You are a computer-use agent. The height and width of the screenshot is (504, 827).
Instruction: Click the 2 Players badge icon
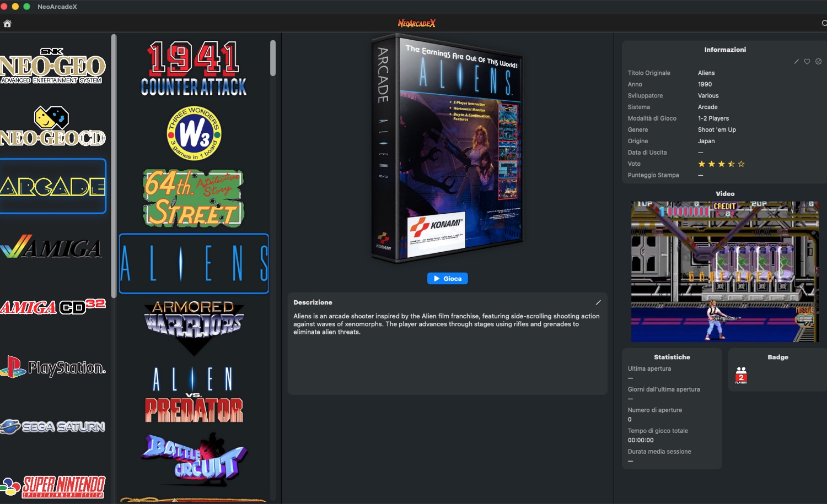pos(741,375)
